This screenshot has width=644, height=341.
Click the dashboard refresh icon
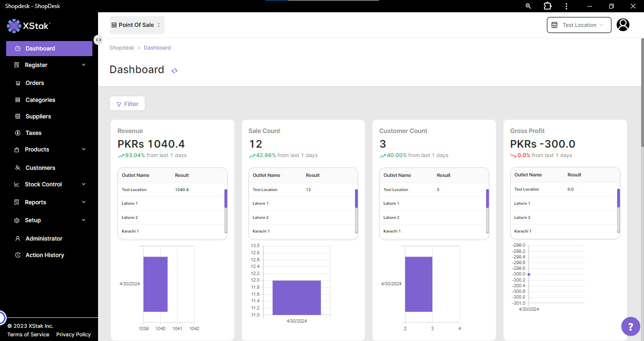174,70
